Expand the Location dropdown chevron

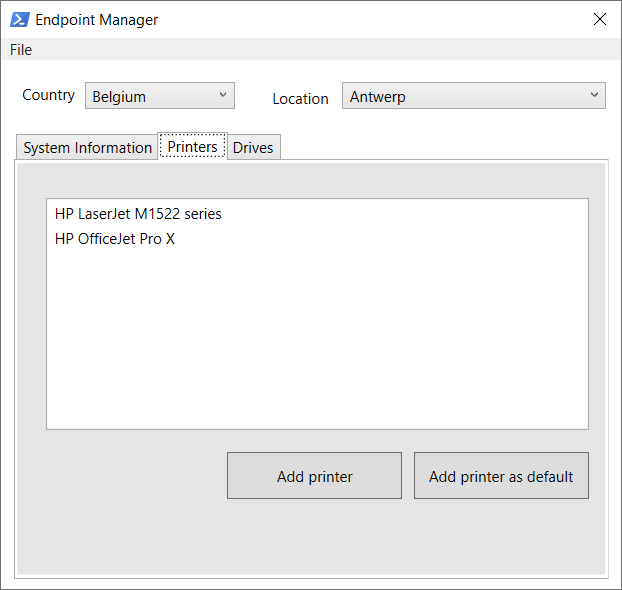594,95
